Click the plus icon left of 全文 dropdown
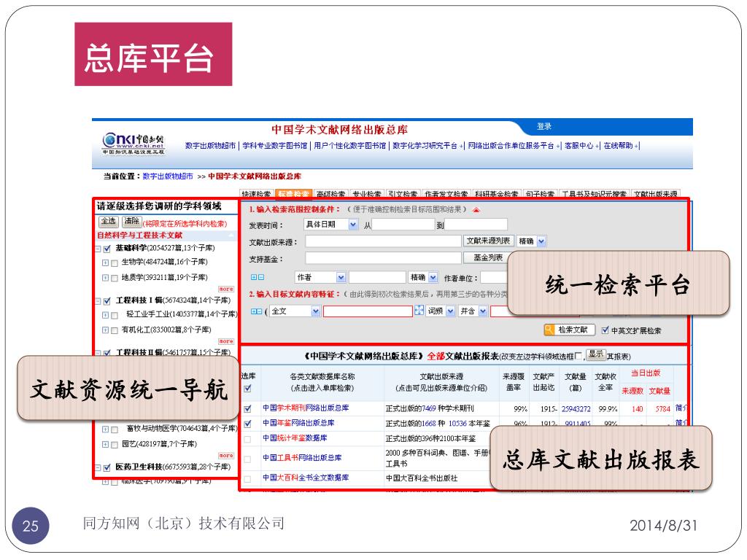This screenshot has height=560, width=747. tap(254, 311)
